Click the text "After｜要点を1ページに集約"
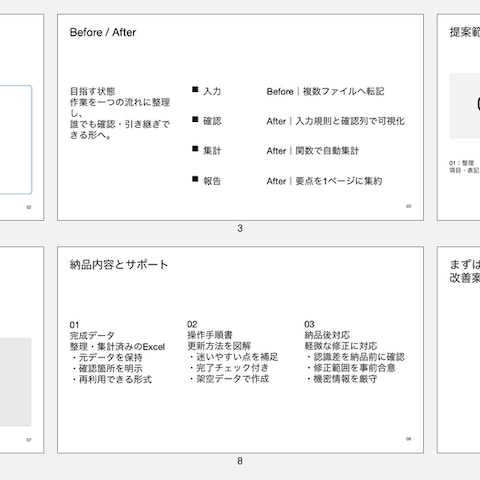 point(324,181)
